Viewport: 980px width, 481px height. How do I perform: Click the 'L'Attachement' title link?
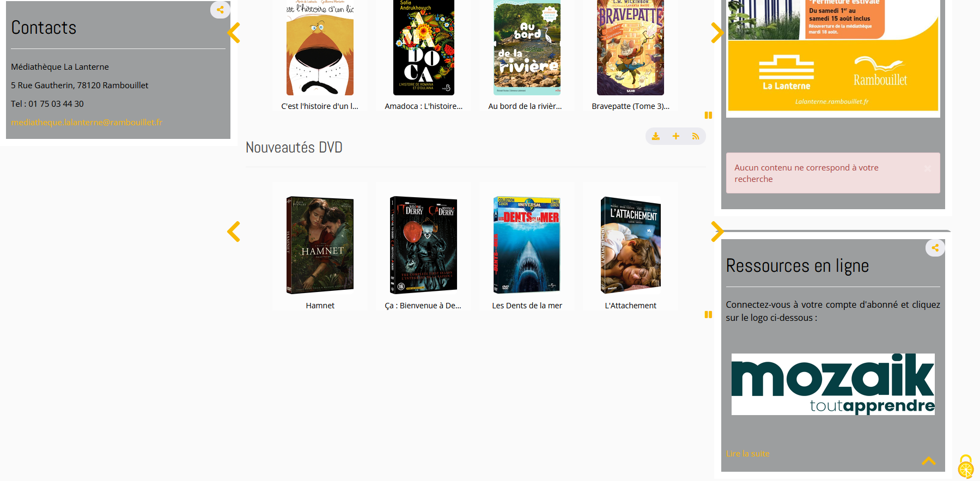(x=630, y=306)
